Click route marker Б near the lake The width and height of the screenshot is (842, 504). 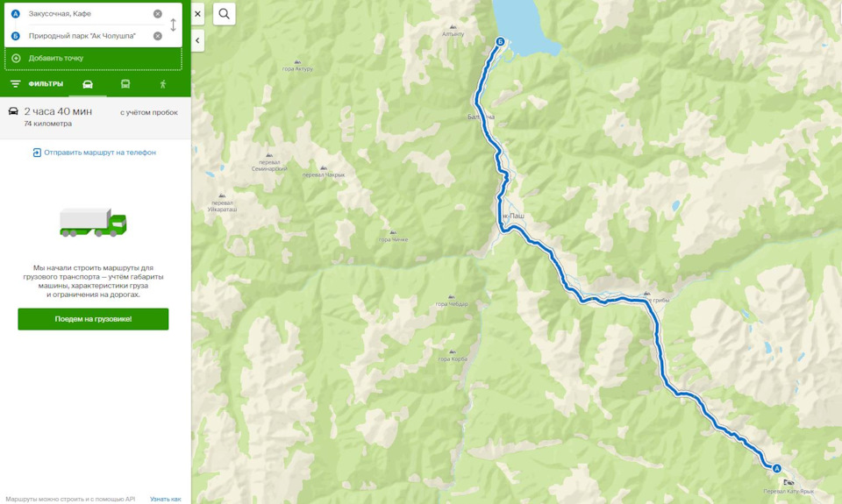(501, 41)
